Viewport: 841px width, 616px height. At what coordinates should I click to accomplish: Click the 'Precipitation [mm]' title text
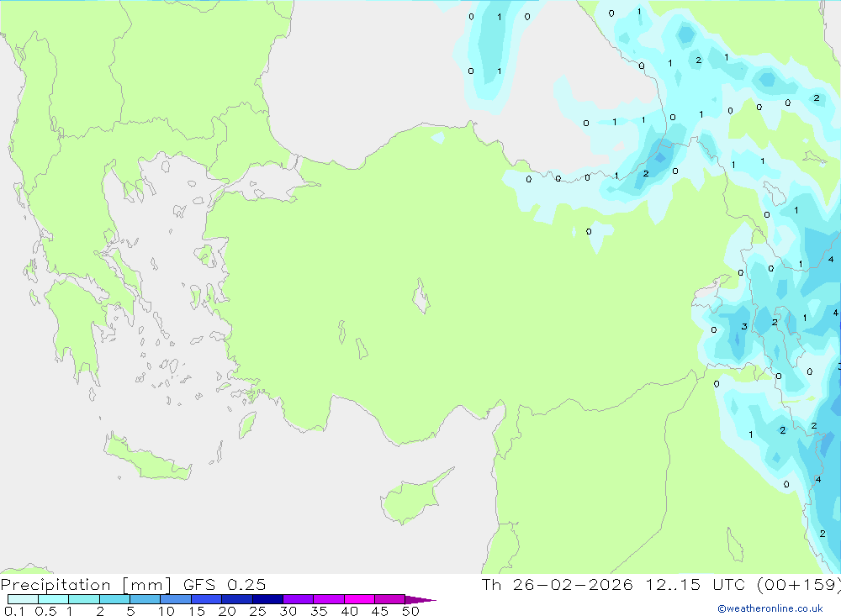(x=87, y=585)
